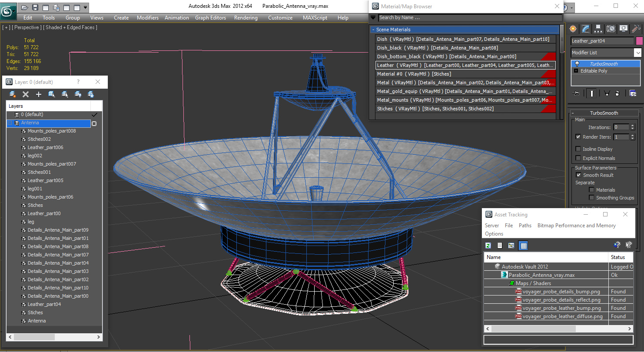This screenshot has height=352, width=644.
Task: Click the Name column header in Asset Tracking
Action: click(546, 257)
